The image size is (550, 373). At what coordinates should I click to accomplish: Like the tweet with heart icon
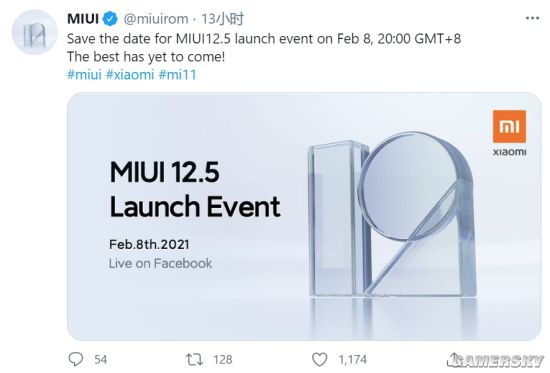[319, 359]
